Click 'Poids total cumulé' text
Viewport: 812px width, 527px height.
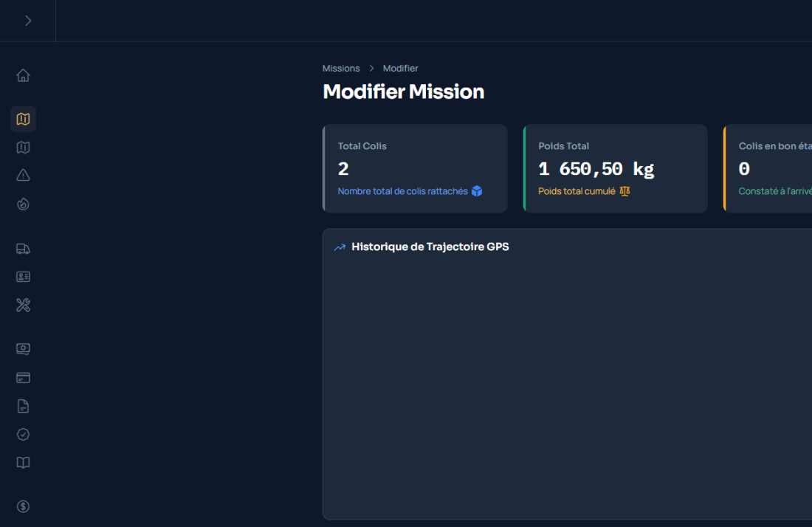(577, 191)
